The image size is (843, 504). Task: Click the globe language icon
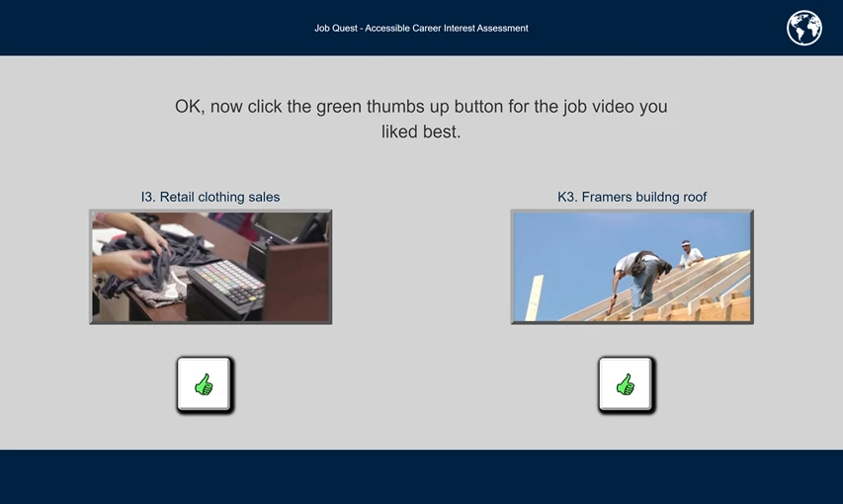pyautogui.click(x=804, y=28)
